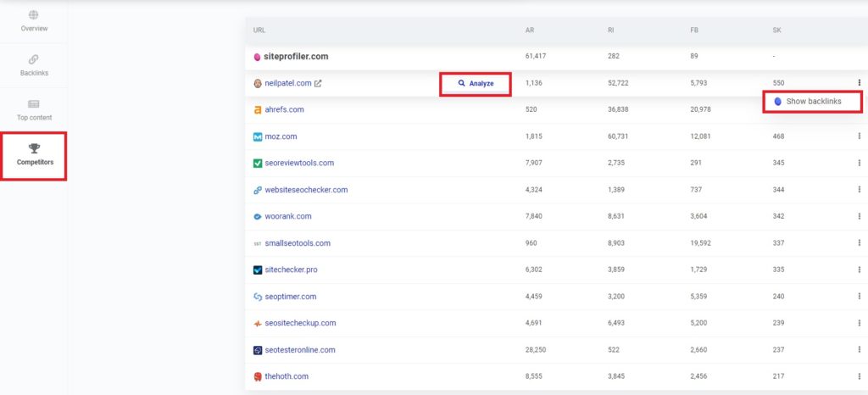Open the kebab menu for seotesteronline.com row
This screenshot has width=868, height=395.
coord(860,349)
